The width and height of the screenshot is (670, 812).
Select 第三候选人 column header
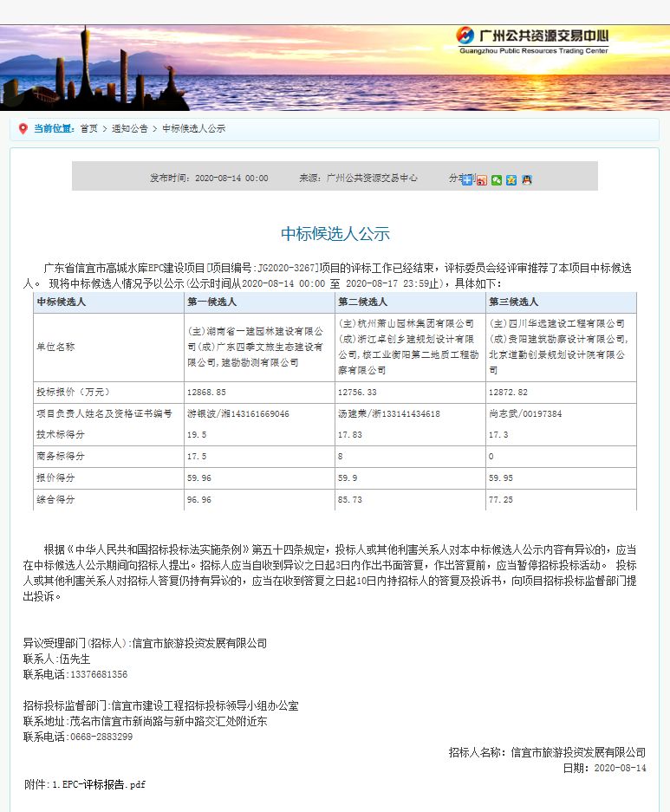click(x=513, y=302)
